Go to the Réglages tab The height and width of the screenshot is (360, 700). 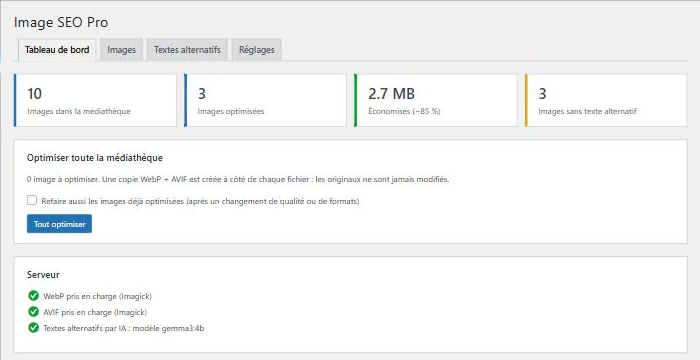click(257, 50)
